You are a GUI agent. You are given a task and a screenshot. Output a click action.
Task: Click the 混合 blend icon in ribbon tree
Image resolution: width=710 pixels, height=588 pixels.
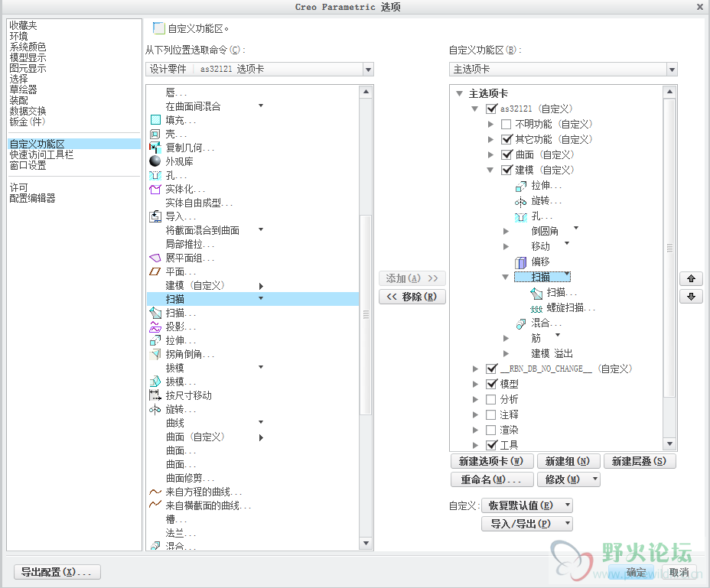point(521,323)
